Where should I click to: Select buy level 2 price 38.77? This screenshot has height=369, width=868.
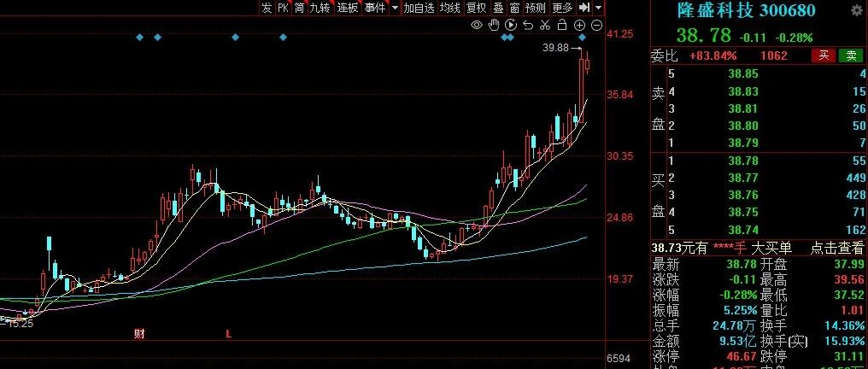pos(743,178)
